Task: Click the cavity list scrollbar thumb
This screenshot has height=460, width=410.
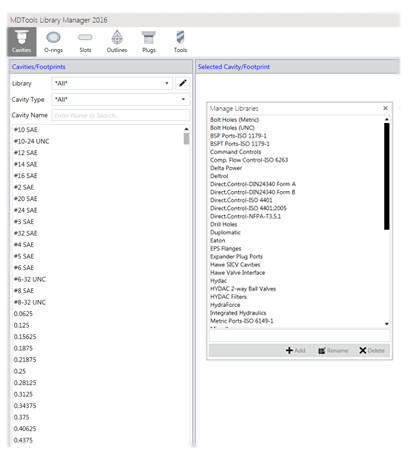Action: [186, 139]
